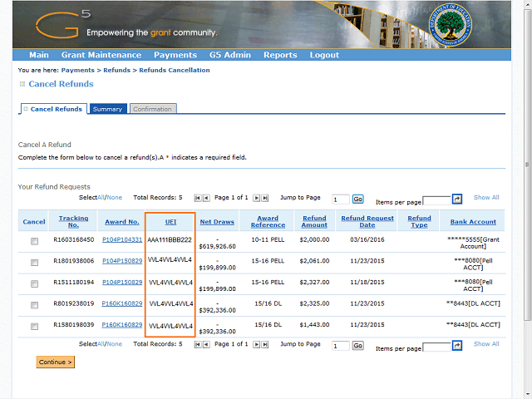Open the Payments menu

click(x=175, y=55)
